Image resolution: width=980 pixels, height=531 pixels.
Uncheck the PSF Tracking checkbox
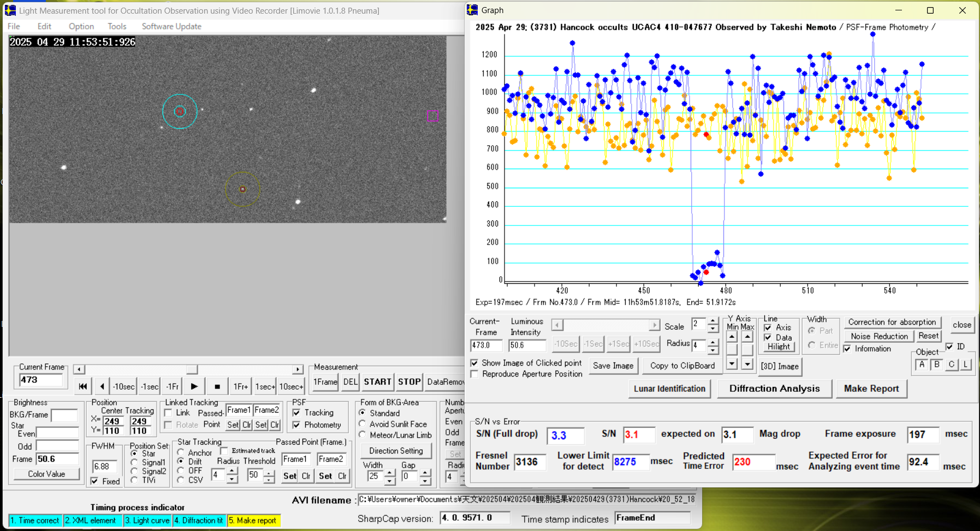pos(296,413)
